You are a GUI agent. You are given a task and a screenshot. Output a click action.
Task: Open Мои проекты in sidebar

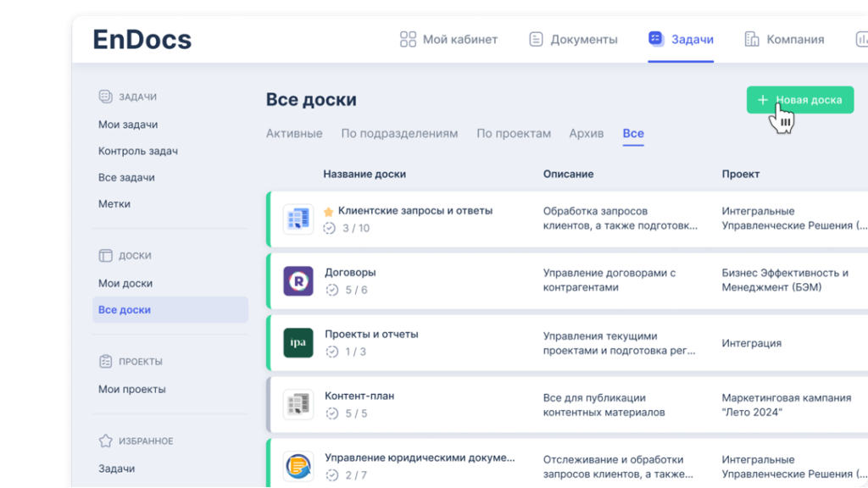(132, 389)
